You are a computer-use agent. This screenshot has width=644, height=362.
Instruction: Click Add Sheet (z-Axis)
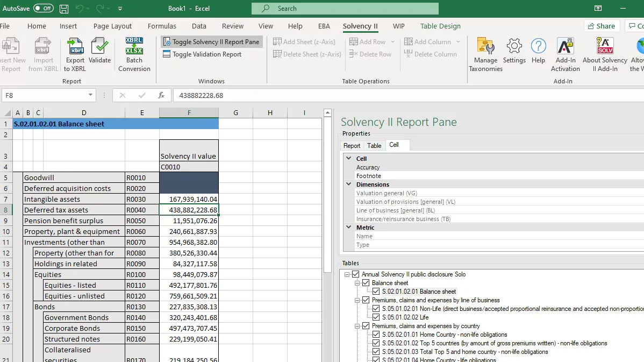click(304, 42)
